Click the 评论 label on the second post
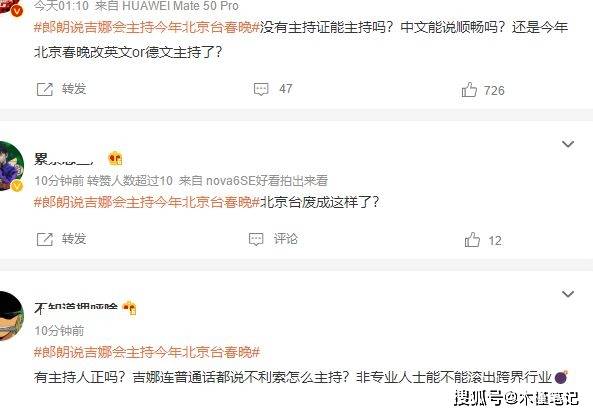 tap(286, 239)
